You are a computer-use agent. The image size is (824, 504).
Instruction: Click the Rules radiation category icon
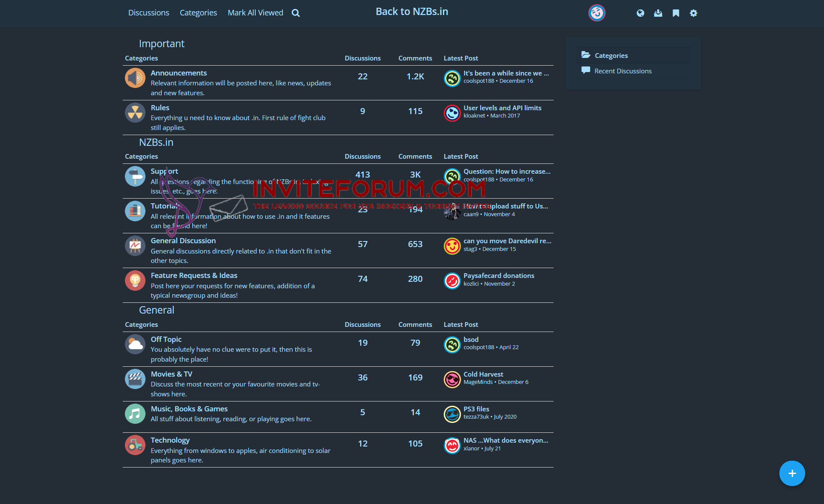(x=135, y=113)
